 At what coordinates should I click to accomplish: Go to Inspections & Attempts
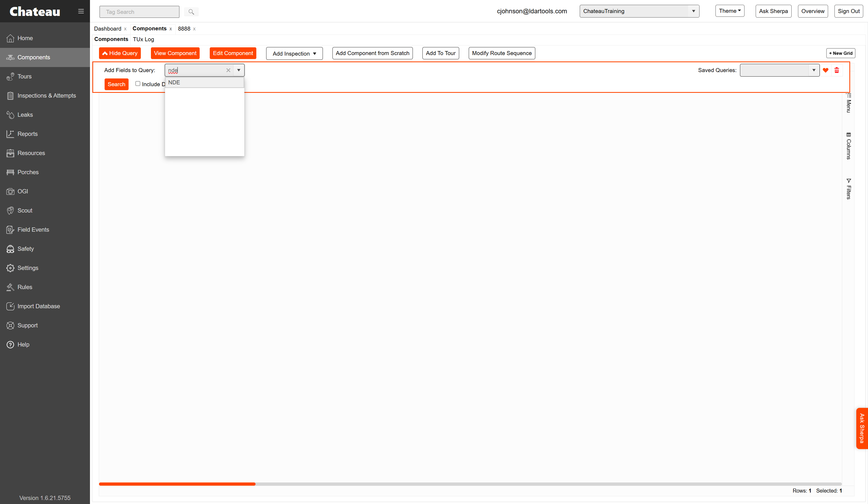[45, 96]
